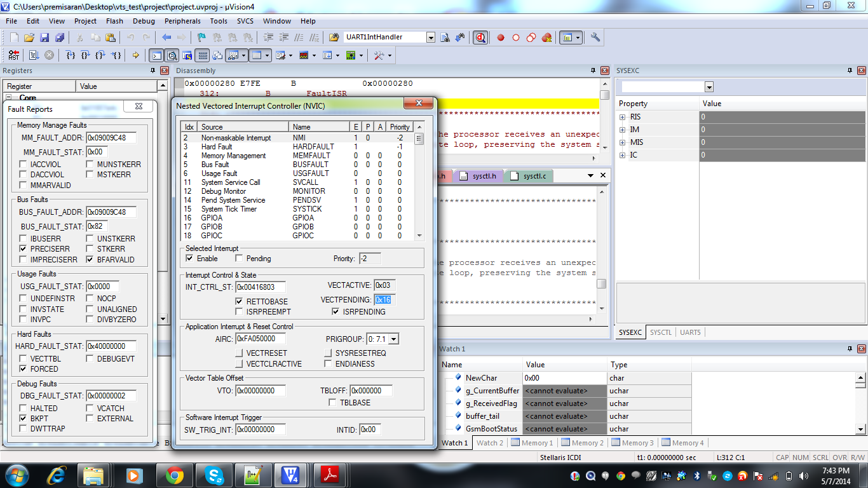Click the VTO input field

tap(261, 391)
